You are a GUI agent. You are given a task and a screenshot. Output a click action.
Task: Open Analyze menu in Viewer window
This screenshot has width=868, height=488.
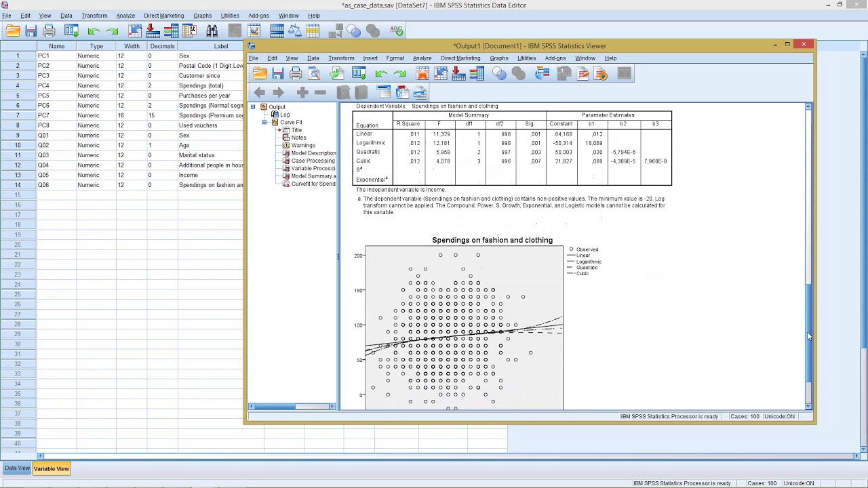(422, 58)
